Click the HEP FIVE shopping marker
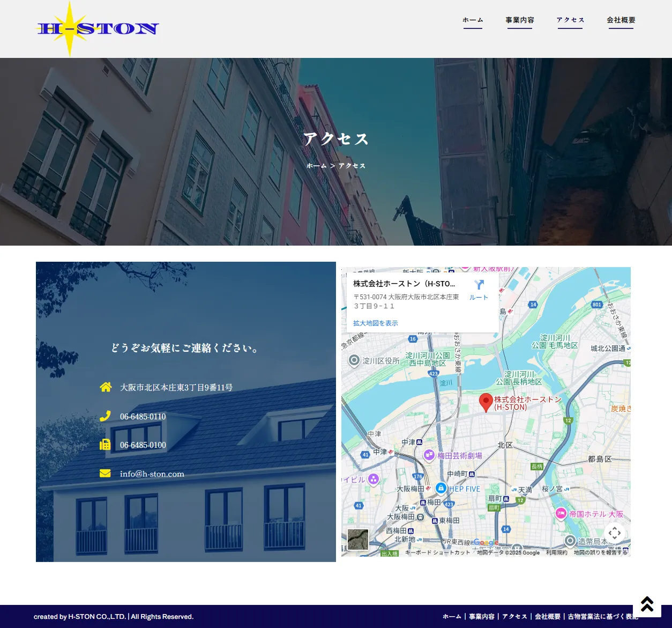Image resolution: width=672 pixels, height=628 pixels. [x=441, y=489]
